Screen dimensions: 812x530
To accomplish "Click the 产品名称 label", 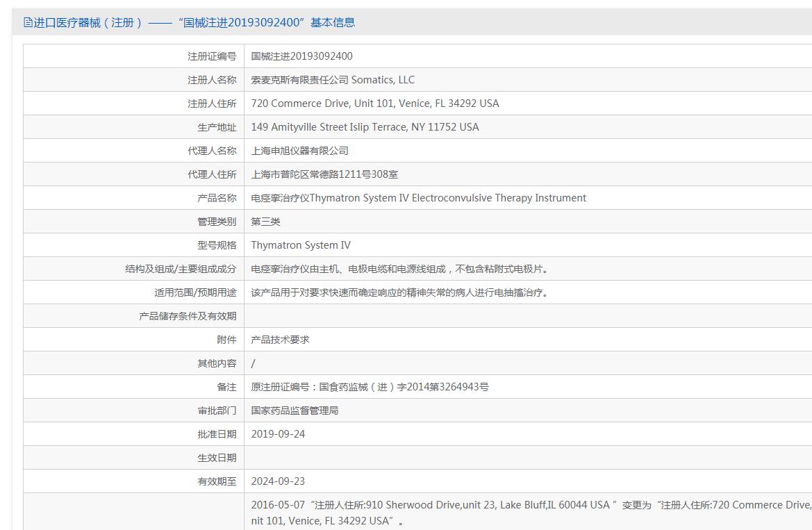I will coord(217,198).
